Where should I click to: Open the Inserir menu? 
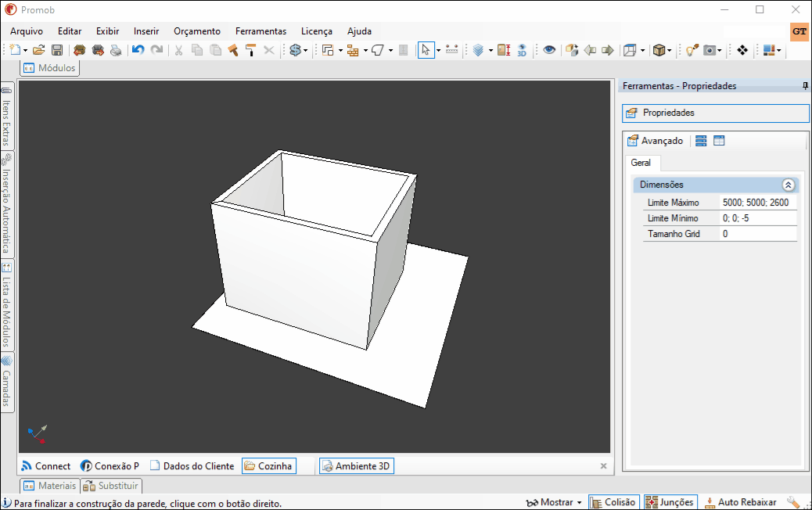pyautogui.click(x=146, y=31)
